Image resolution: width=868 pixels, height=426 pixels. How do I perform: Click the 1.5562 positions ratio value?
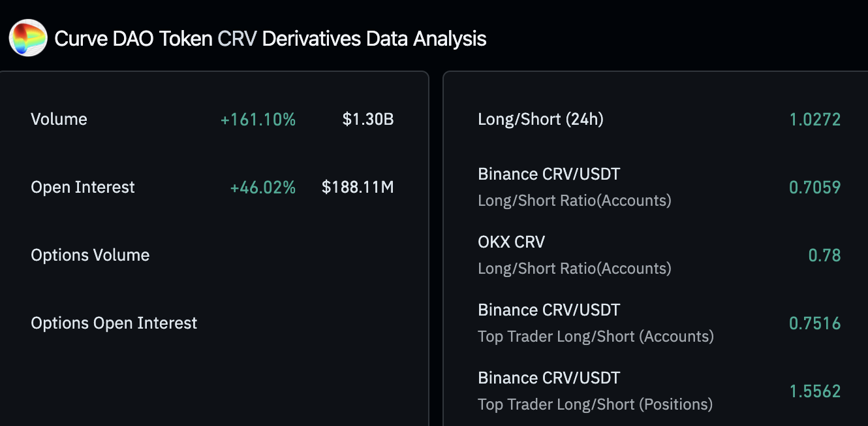(x=814, y=391)
